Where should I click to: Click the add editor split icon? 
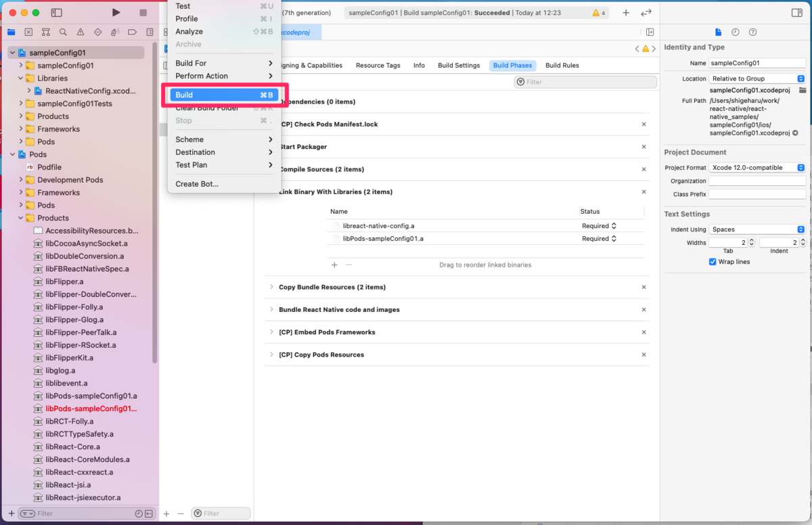pos(650,32)
